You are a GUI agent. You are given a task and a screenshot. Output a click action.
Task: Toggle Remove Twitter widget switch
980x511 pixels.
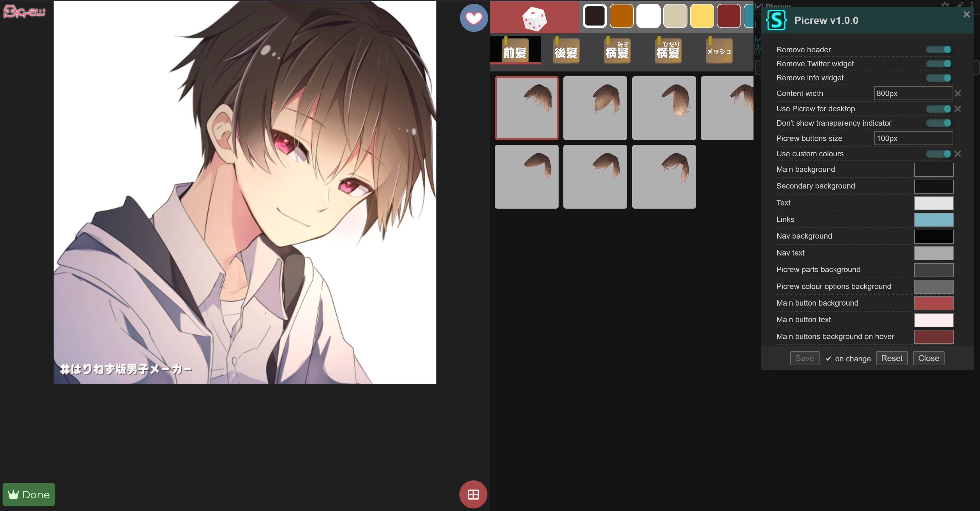[x=939, y=63]
